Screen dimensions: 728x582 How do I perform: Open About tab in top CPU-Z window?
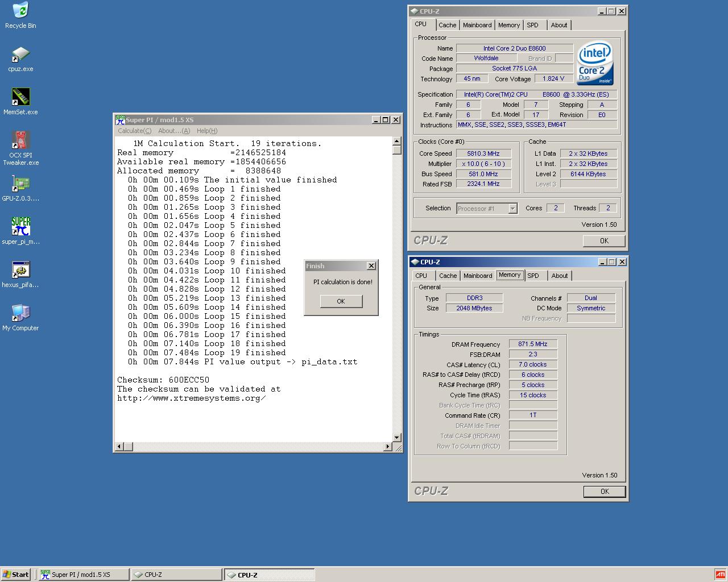tap(559, 25)
